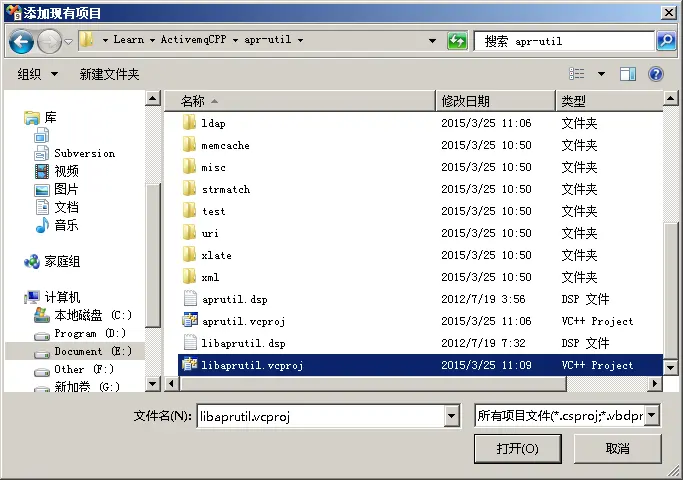The height and width of the screenshot is (480, 683).
Task: Click the greyed forward navigation arrow
Action: point(49,41)
